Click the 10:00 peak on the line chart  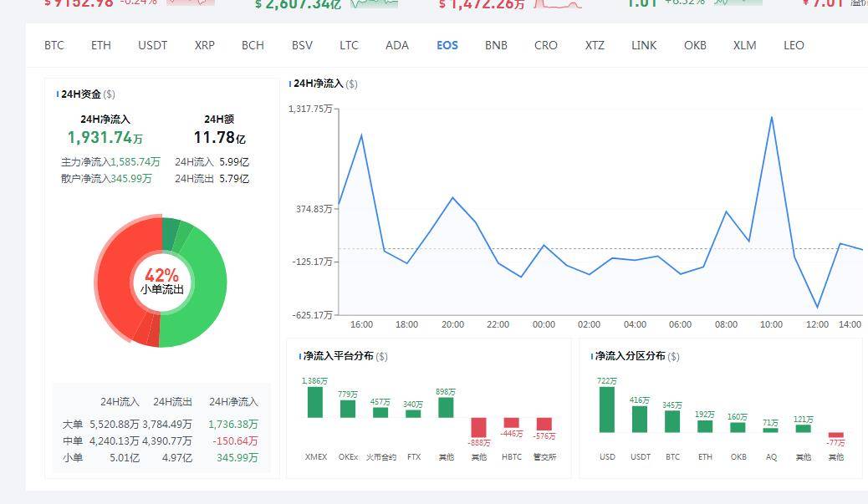(771, 117)
